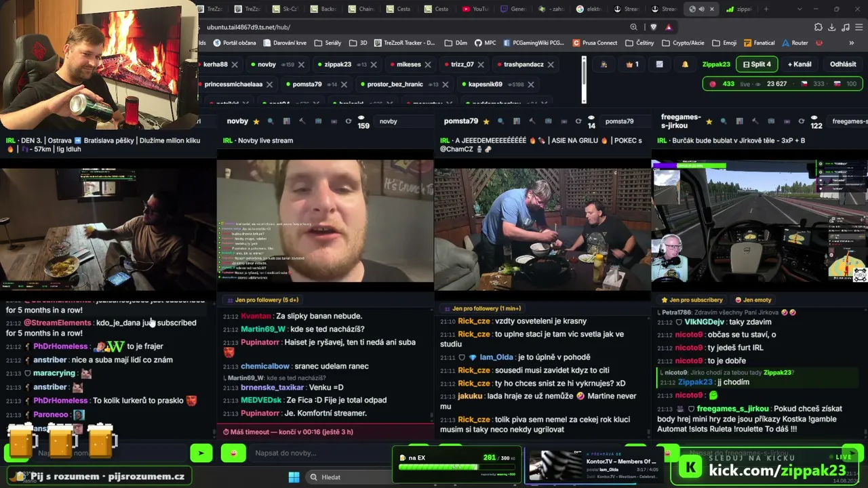The image size is (868, 488).
Task: Search in the pomsta79 panel toolbar
Action: coord(500,121)
